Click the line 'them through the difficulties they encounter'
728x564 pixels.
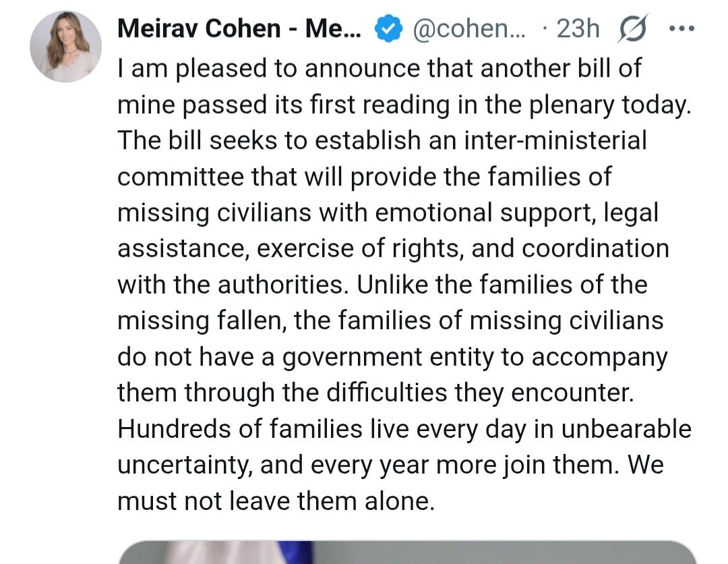click(x=375, y=393)
